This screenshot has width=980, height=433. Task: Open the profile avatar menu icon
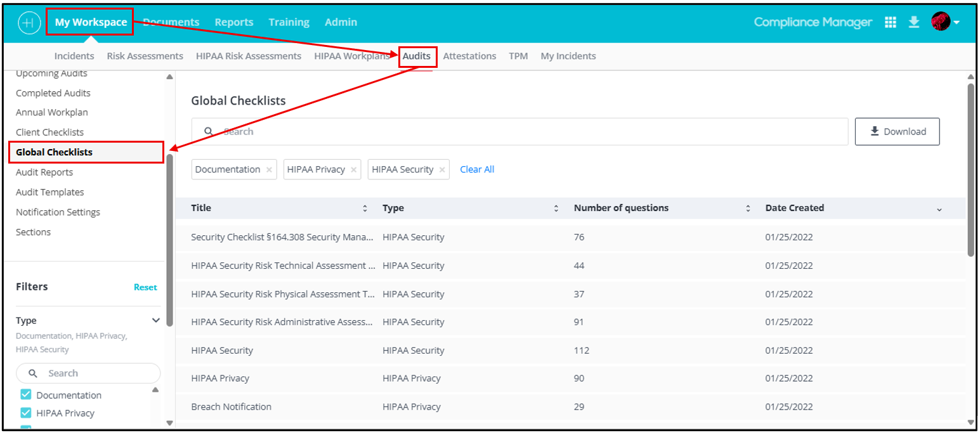[x=940, y=22]
